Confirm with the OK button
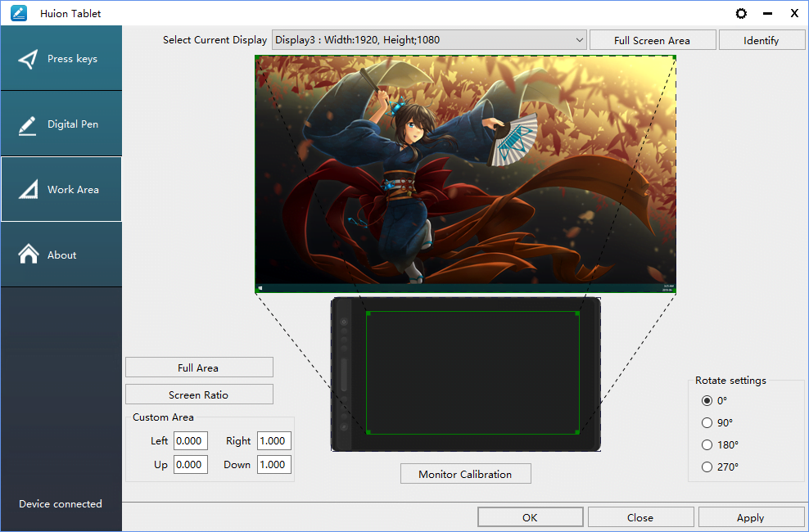809x532 pixels. tap(531, 517)
